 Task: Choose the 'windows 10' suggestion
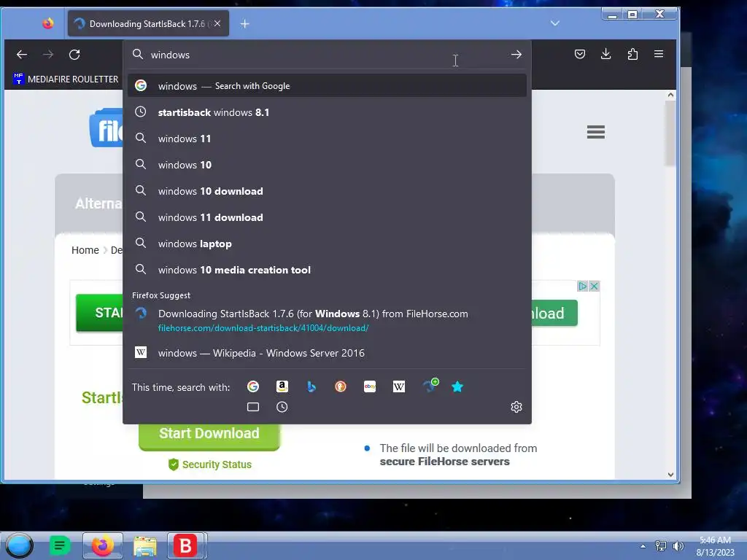click(327, 165)
